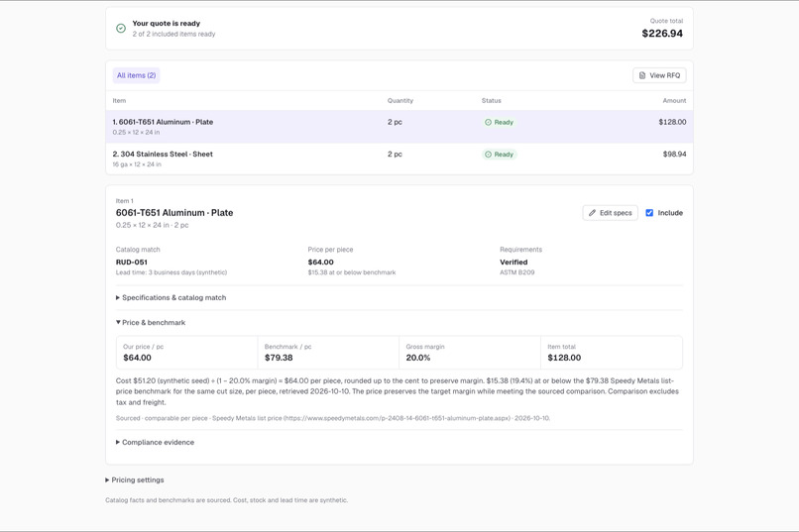Click 'Your quote is ready' heading
Viewport: 799px width, 532px height.
click(167, 24)
